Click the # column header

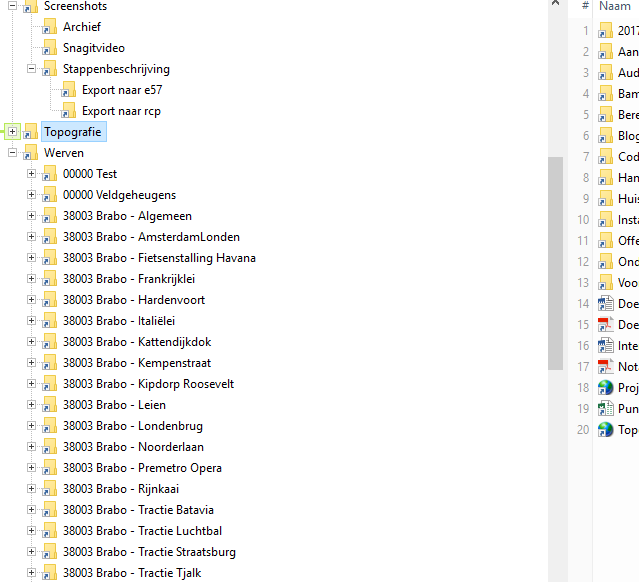(585, 6)
